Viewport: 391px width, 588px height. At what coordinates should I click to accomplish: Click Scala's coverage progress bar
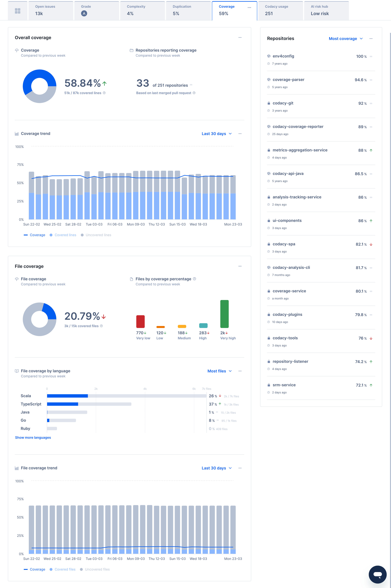(x=67, y=396)
